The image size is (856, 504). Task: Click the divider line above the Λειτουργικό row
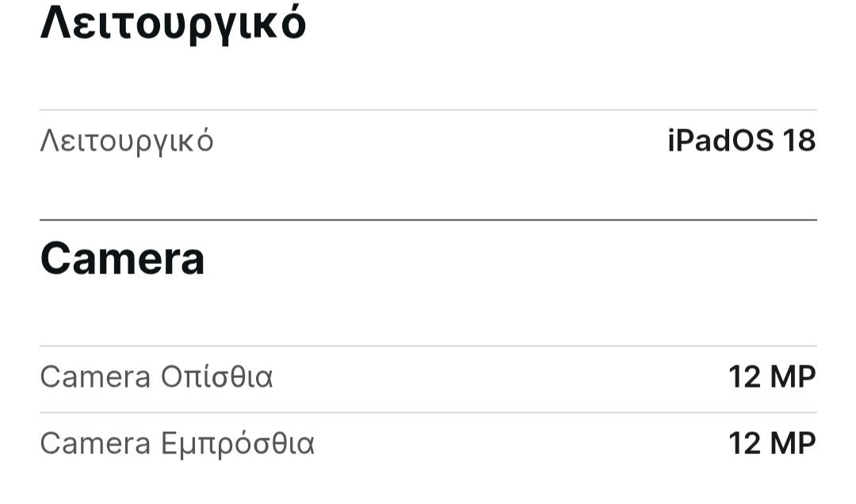tap(428, 110)
